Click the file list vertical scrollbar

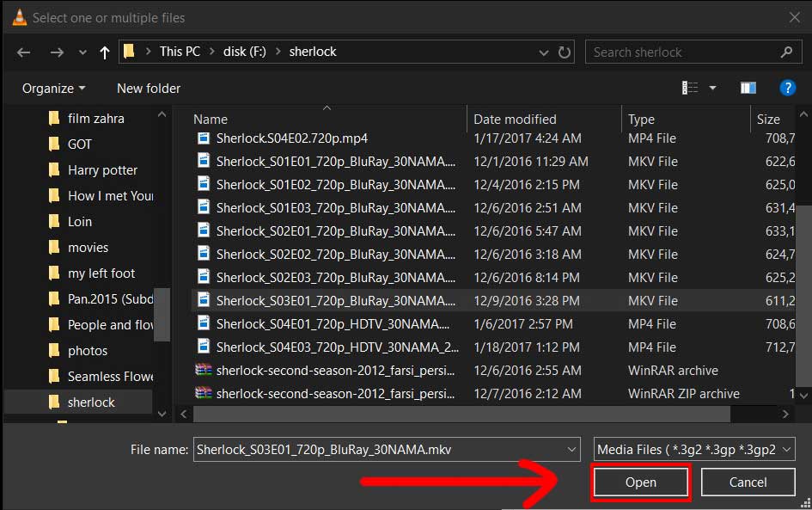coord(803,296)
